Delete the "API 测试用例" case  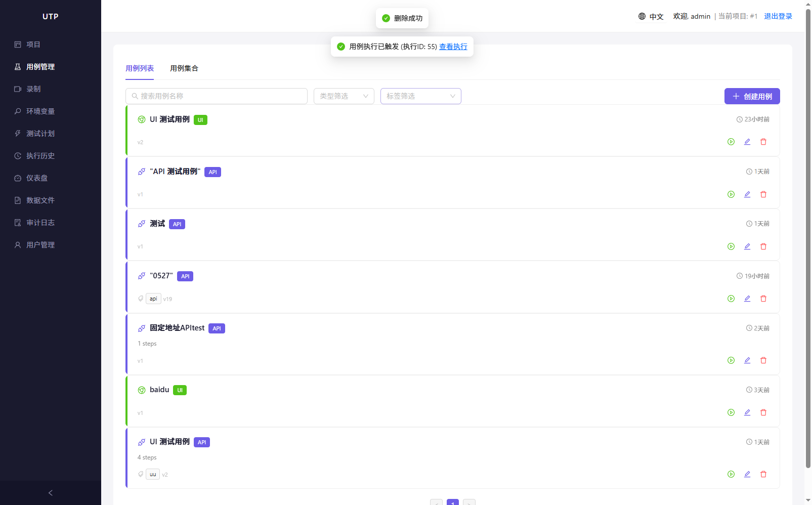coord(763,194)
